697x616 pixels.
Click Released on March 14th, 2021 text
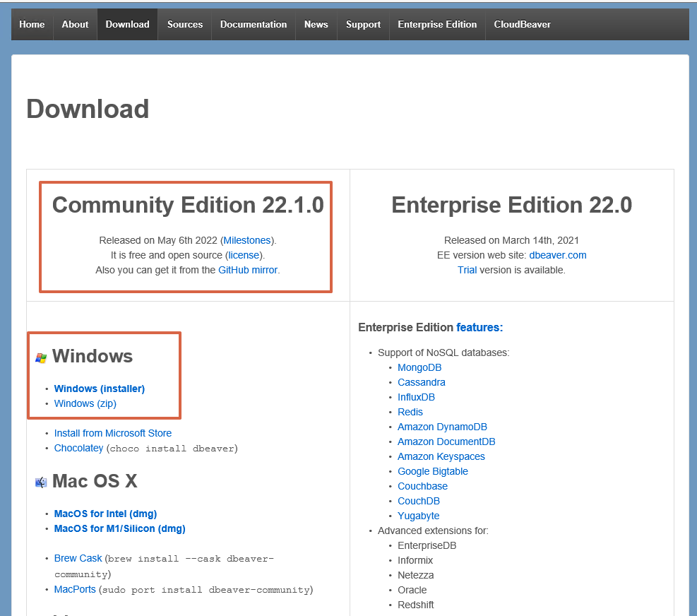tap(511, 240)
